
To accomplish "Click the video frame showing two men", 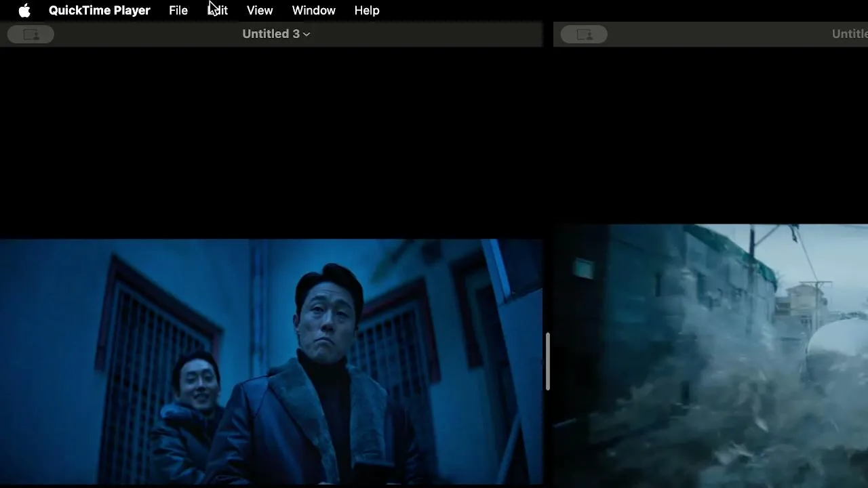I will pyautogui.click(x=271, y=362).
